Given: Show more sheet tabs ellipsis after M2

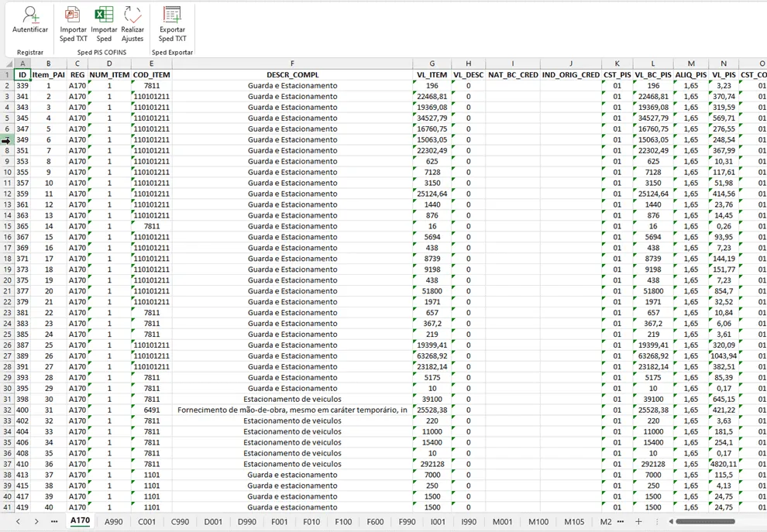Looking at the screenshot, I should click(x=621, y=522).
